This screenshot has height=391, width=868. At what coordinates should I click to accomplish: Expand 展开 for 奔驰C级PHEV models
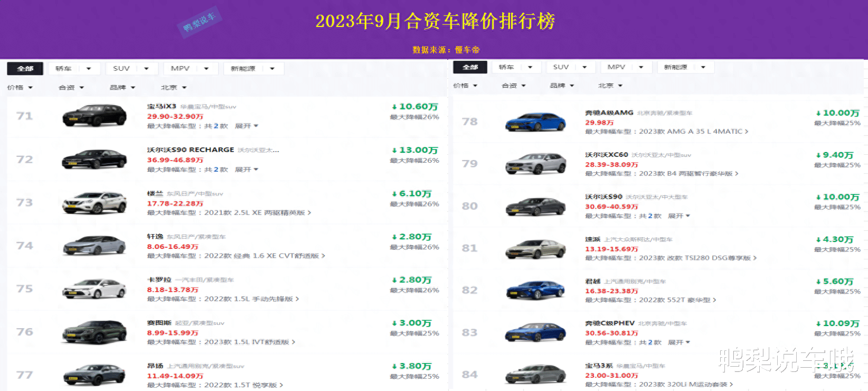point(679,342)
